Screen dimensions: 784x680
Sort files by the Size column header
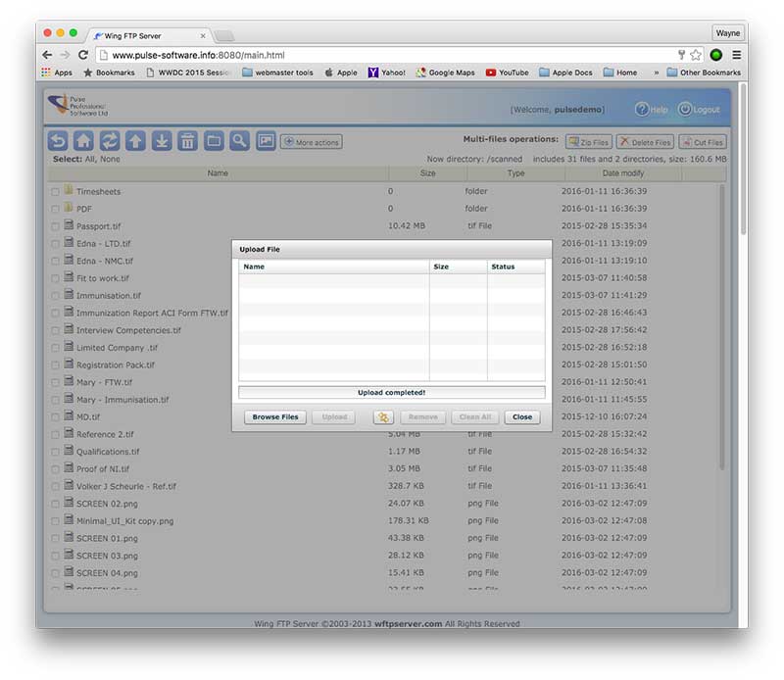[427, 173]
